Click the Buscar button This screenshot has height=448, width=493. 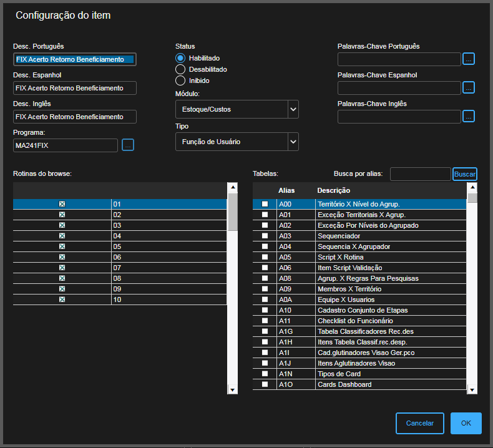(464, 174)
